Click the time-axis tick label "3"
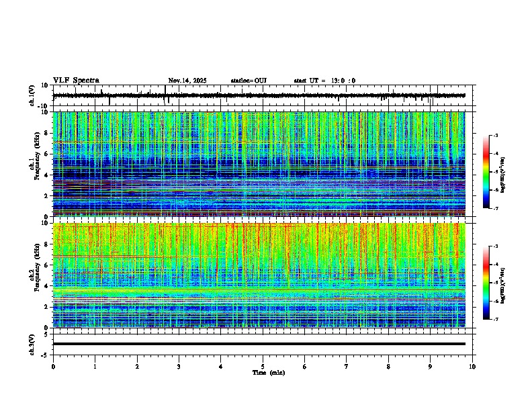The height and width of the screenshot is (411, 532). click(x=179, y=367)
